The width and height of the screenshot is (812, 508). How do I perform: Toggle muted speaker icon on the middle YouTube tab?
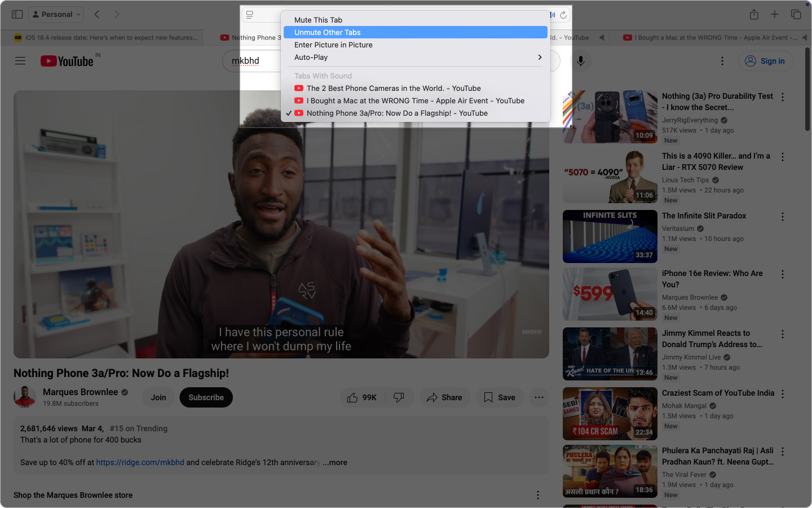(602, 38)
